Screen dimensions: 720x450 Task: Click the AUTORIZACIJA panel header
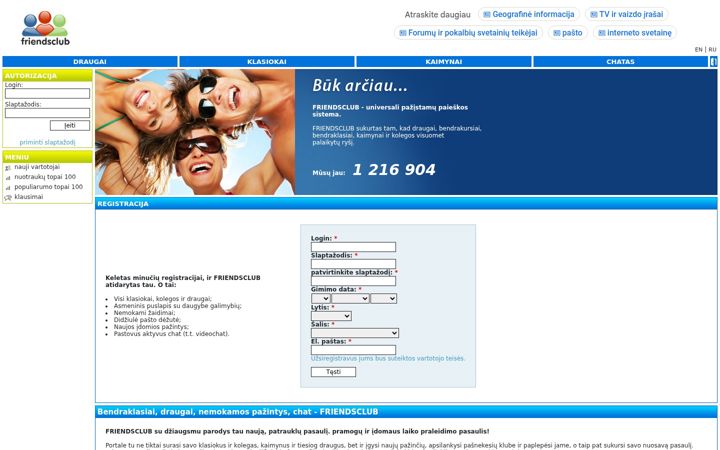click(x=47, y=76)
